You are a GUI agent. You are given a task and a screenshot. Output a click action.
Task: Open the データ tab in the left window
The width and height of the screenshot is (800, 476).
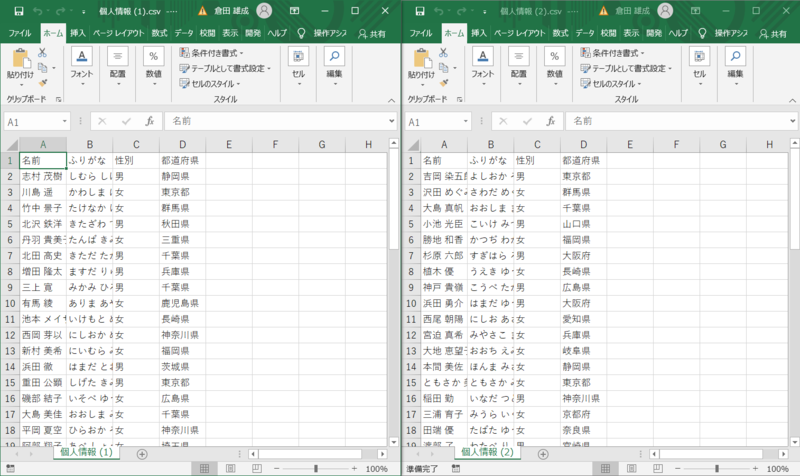coord(184,33)
